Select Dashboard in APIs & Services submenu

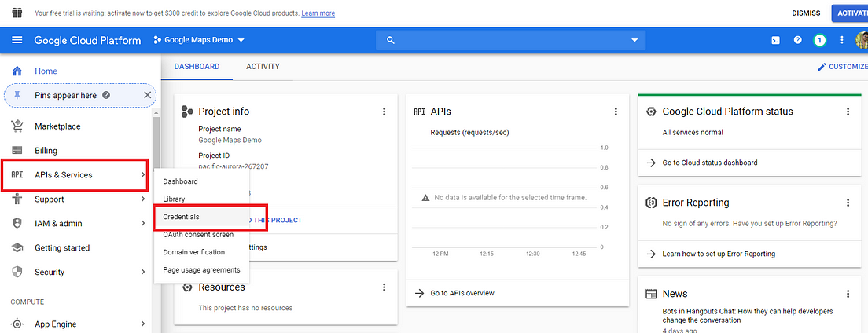click(x=202, y=181)
